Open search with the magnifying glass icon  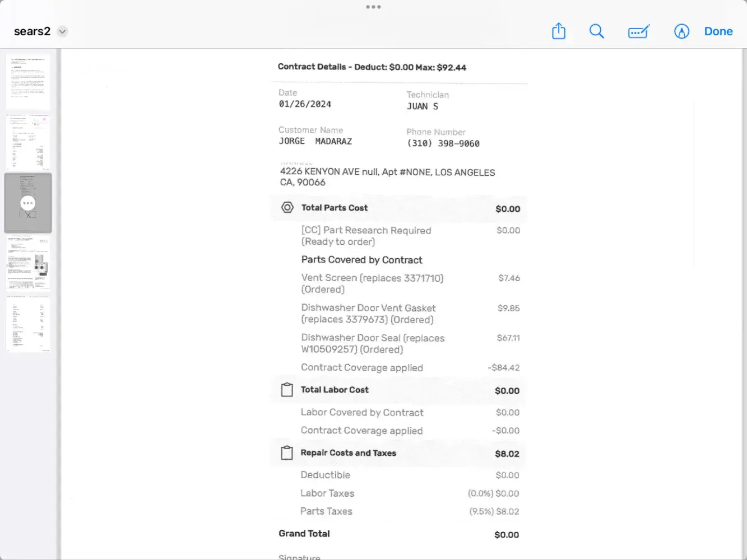click(597, 31)
